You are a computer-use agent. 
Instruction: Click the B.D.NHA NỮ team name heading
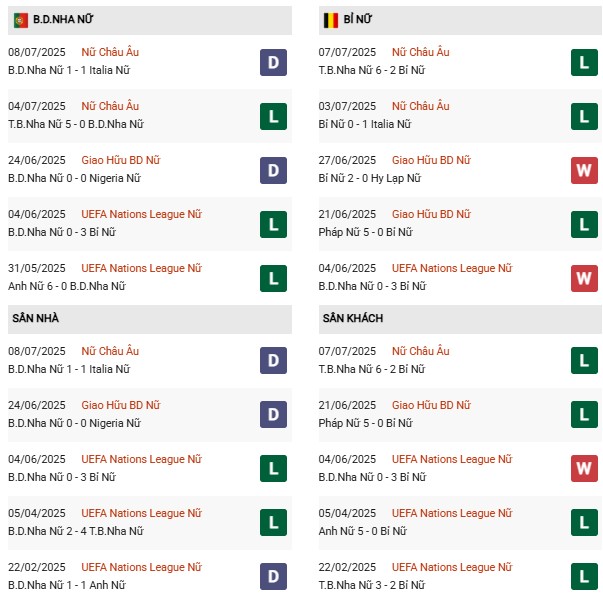tap(68, 19)
